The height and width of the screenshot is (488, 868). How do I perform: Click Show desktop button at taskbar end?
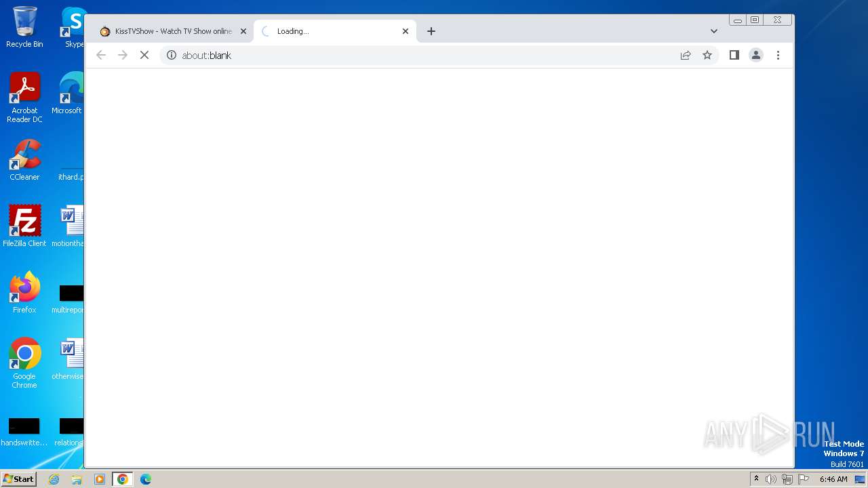(x=860, y=479)
